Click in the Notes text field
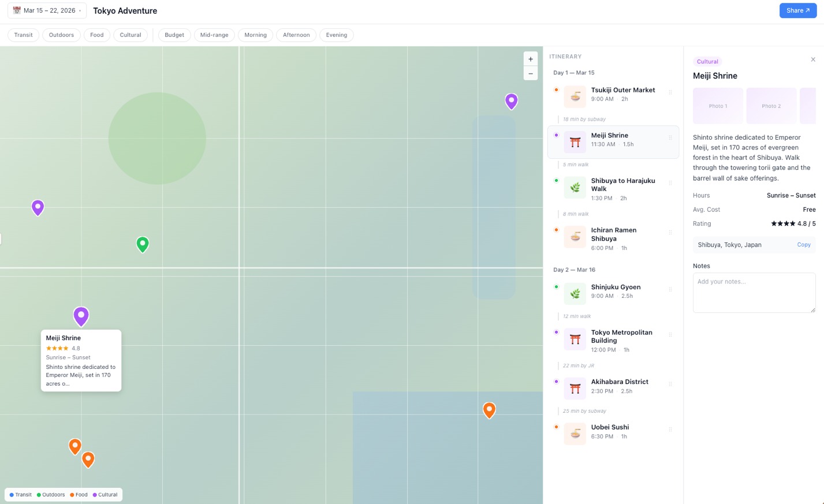This screenshot has height=504, width=824. (754, 293)
